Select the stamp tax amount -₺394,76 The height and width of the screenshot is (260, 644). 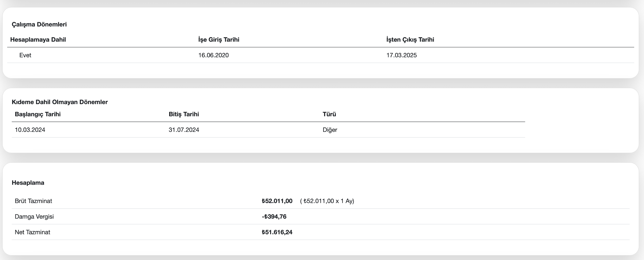274,217
